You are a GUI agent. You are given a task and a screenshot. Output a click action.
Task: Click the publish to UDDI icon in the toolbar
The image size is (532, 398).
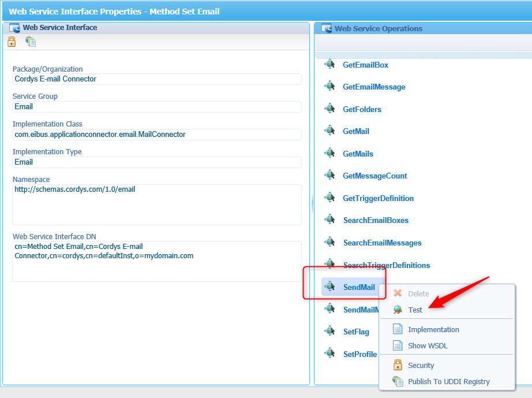pyautogui.click(x=31, y=42)
